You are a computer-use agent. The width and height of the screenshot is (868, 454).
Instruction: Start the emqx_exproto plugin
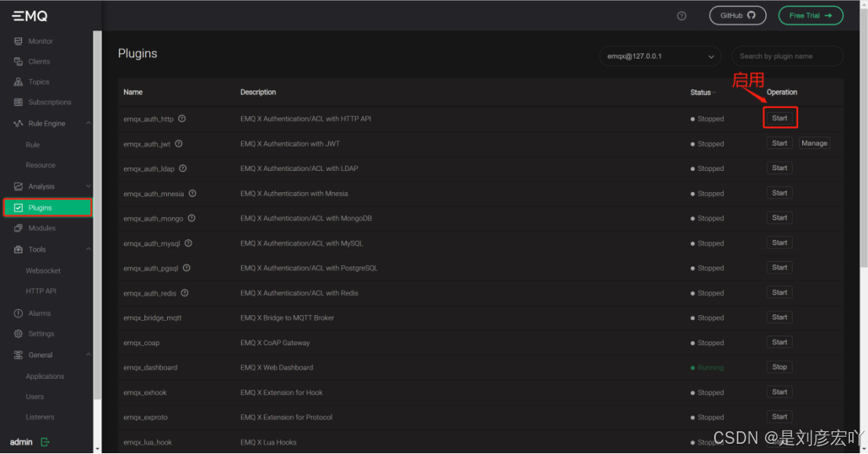pyautogui.click(x=779, y=417)
